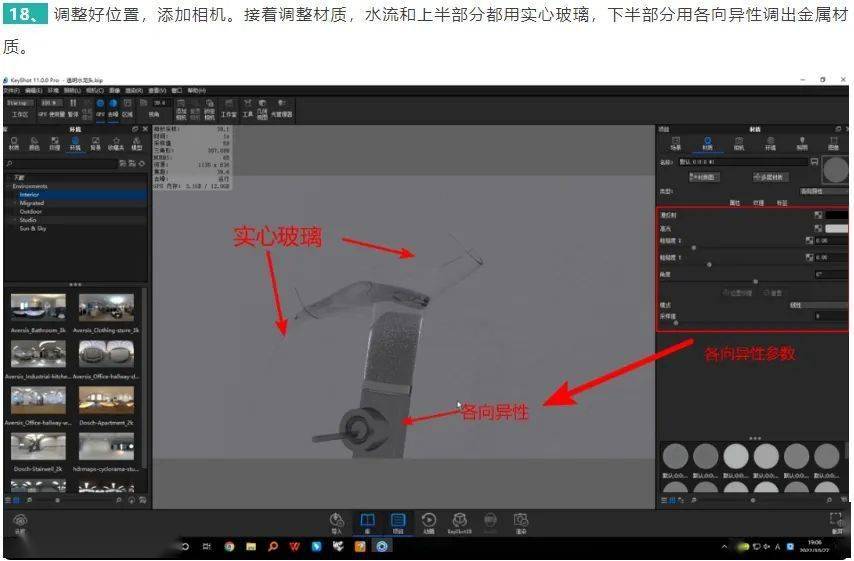Open the Edit menu in menu bar
854x561 pixels.
pyautogui.click(x=33, y=90)
